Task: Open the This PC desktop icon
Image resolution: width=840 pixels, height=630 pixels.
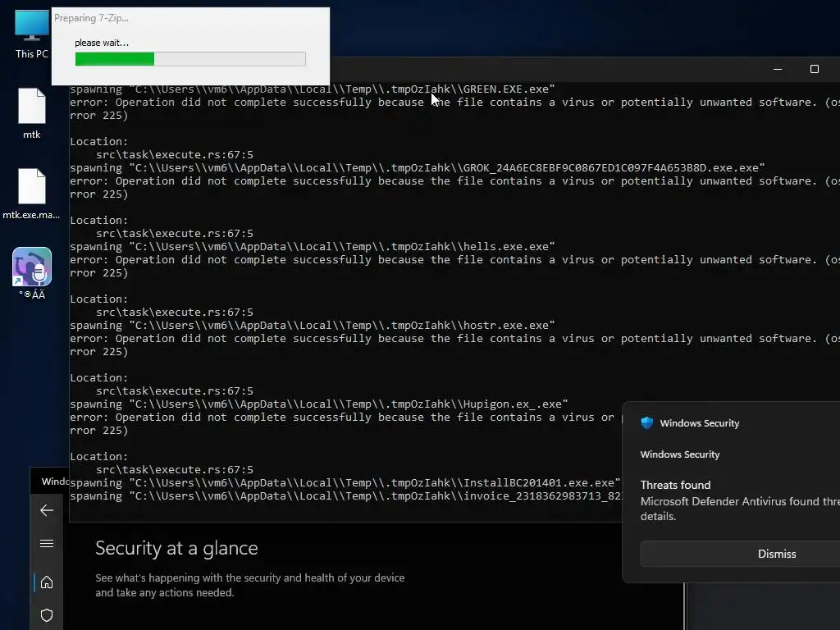Action: (32, 33)
